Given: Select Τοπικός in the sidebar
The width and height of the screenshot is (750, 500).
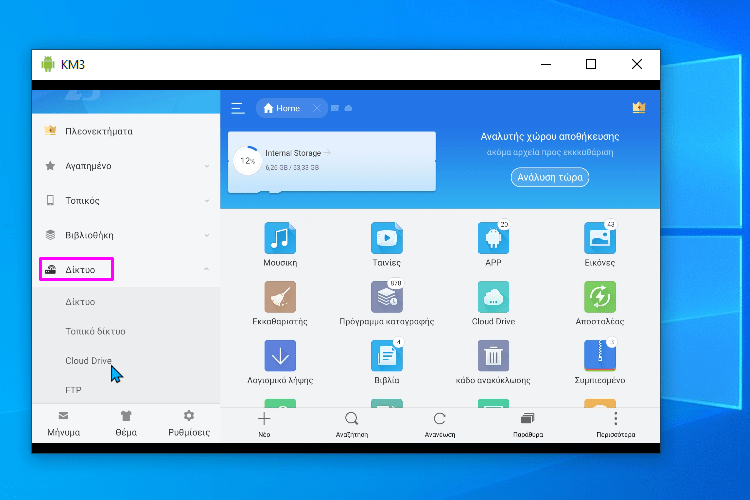Looking at the screenshot, I should pyautogui.click(x=82, y=200).
